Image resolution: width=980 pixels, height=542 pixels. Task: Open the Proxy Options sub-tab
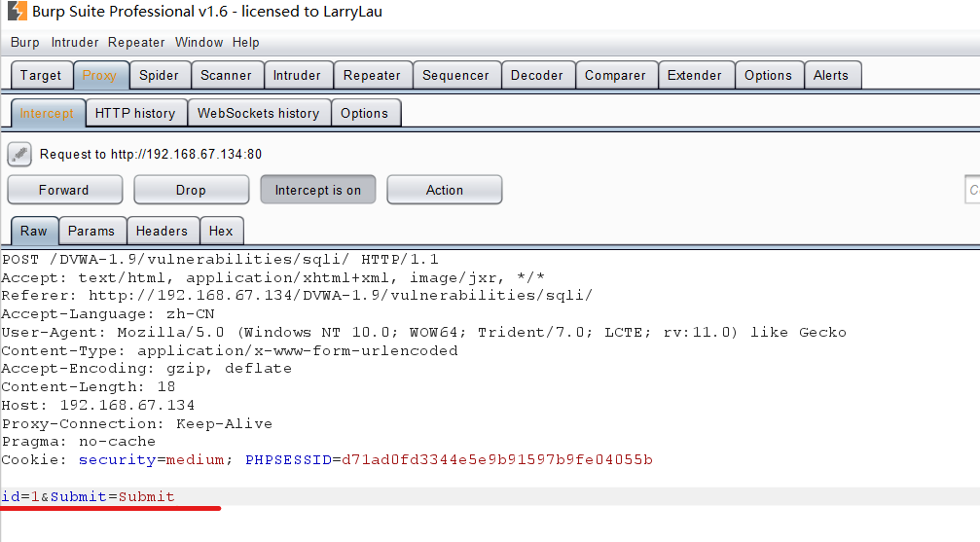(364, 113)
